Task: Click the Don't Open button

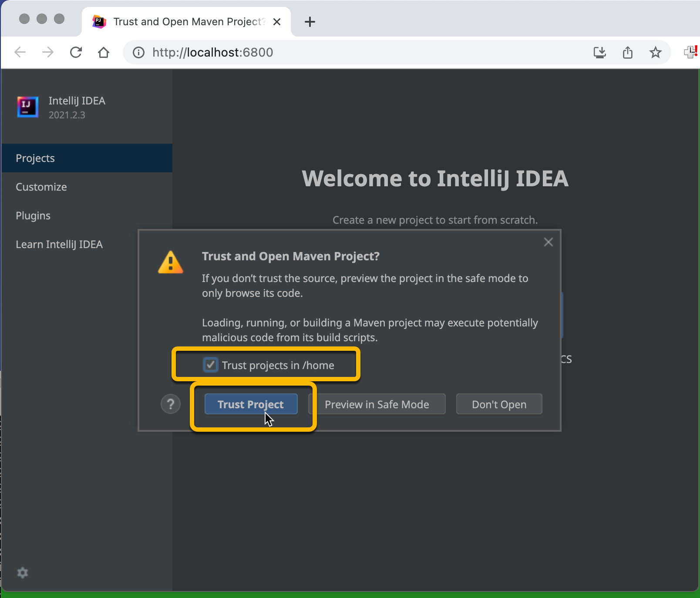Action: pos(499,404)
